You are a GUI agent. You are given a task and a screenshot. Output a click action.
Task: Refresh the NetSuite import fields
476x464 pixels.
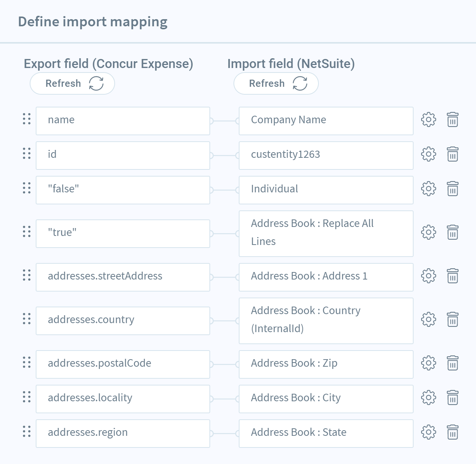click(276, 83)
